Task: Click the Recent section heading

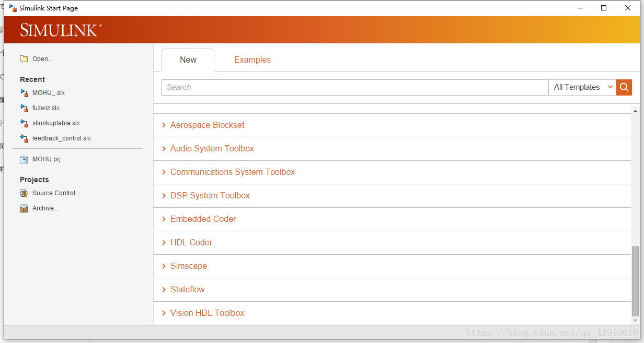Action: pyautogui.click(x=32, y=79)
